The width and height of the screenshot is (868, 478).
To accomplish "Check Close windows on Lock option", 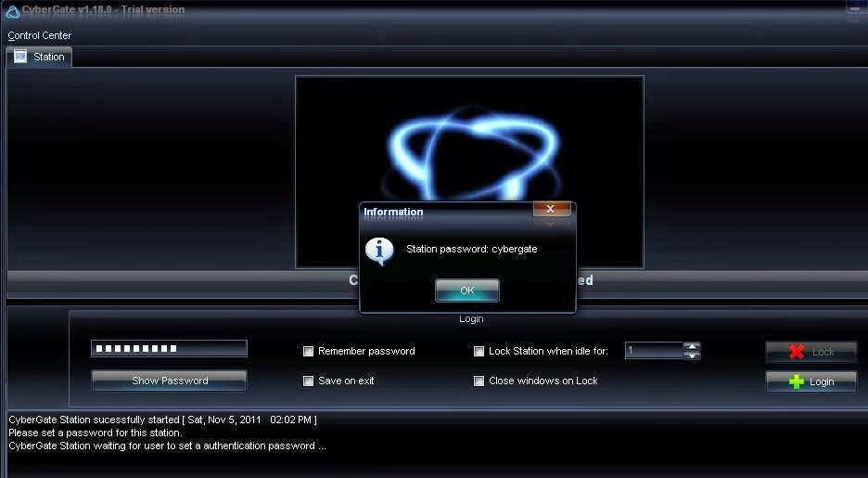I will pyautogui.click(x=479, y=381).
